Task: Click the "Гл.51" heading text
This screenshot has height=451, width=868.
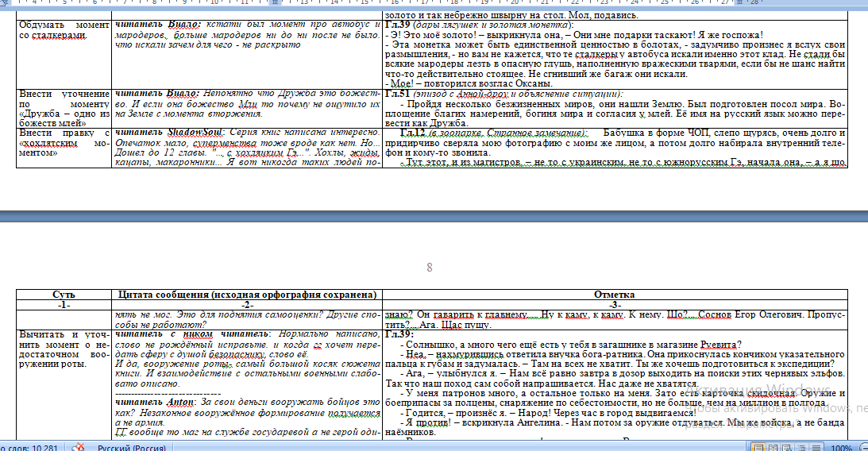Action: coord(395,94)
